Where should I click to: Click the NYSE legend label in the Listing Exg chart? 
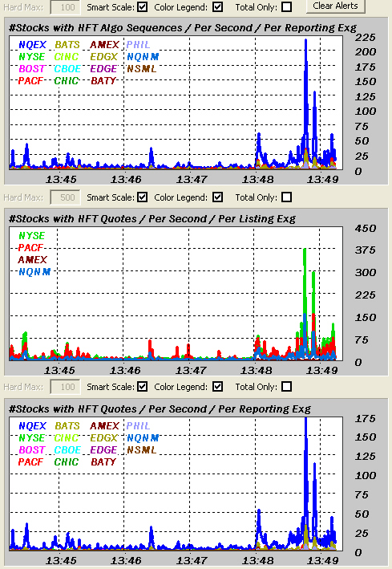31,235
